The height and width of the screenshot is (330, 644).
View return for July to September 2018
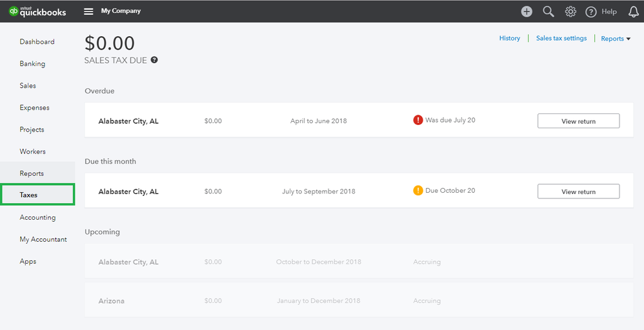578,191
